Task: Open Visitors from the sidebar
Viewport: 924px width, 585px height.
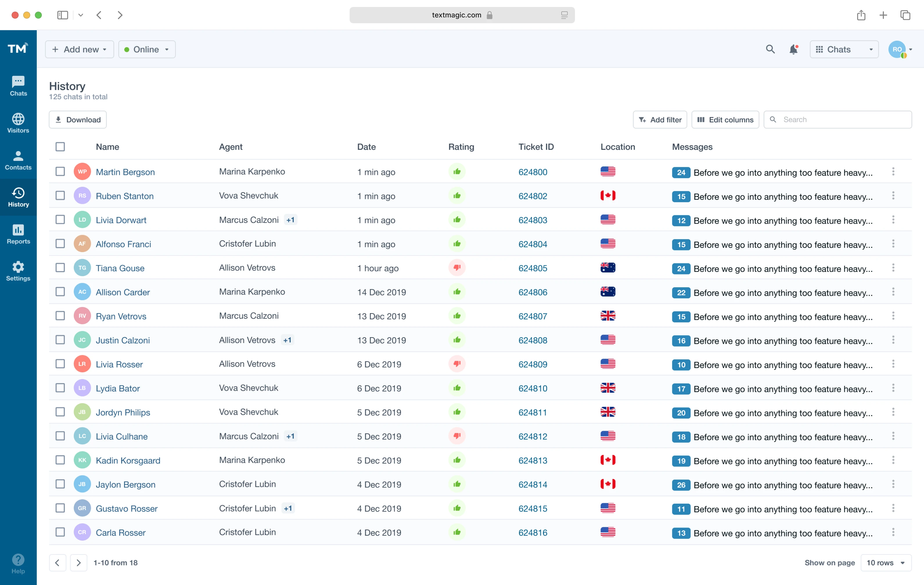Action: [x=18, y=123]
